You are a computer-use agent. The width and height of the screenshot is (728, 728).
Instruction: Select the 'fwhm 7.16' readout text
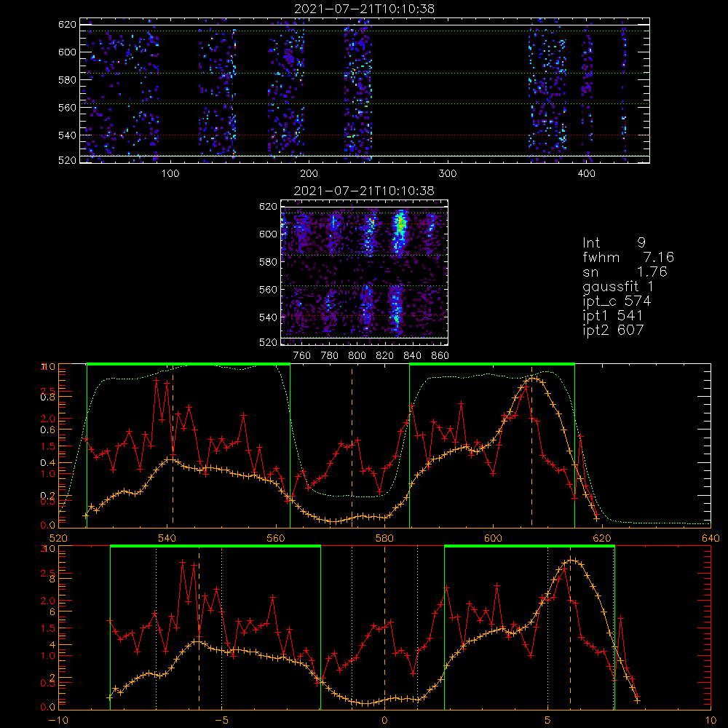click(x=628, y=257)
